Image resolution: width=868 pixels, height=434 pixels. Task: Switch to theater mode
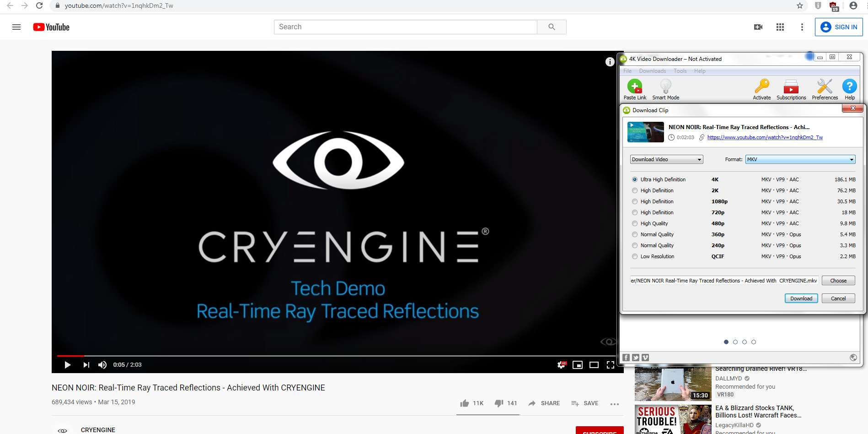(594, 365)
